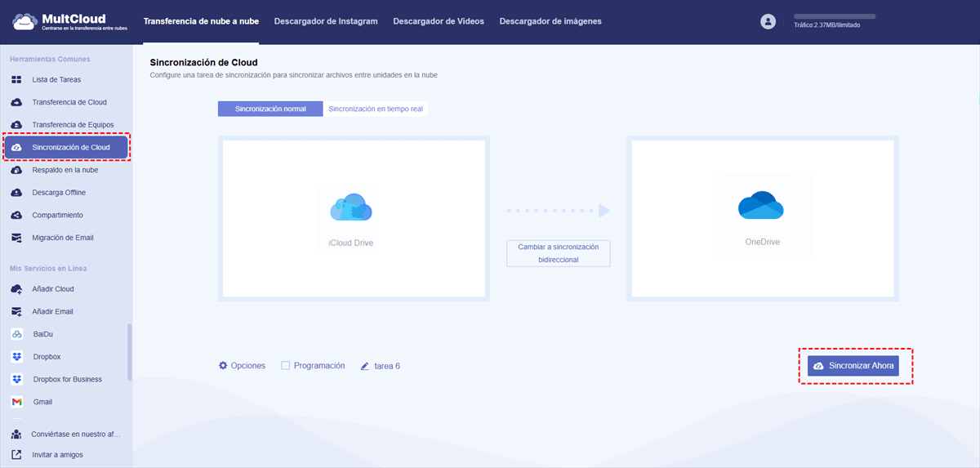The width and height of the screenshot is (980, 468).
Task: Click the Herramientas Comunes section label
Action: (x=50, y=59)
